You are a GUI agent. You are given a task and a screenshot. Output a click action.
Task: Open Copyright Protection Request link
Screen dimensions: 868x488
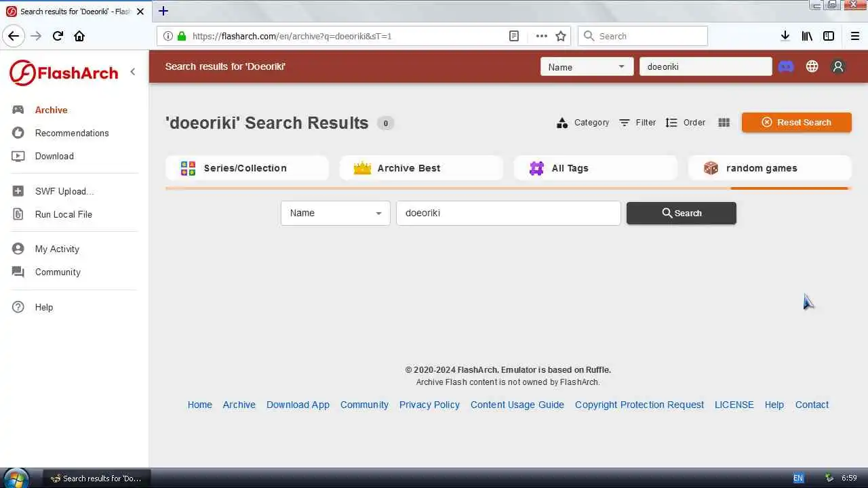[639, 405]
